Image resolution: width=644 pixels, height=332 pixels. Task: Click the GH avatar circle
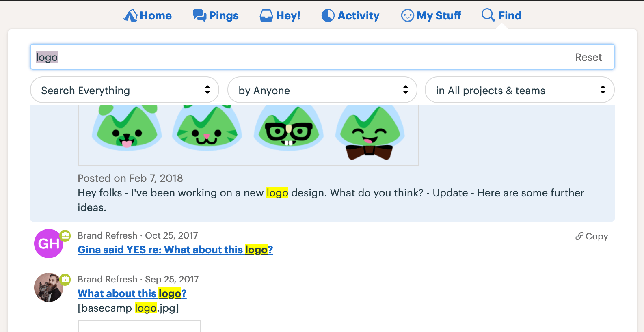pyautogui.click(x=49, y=244)
